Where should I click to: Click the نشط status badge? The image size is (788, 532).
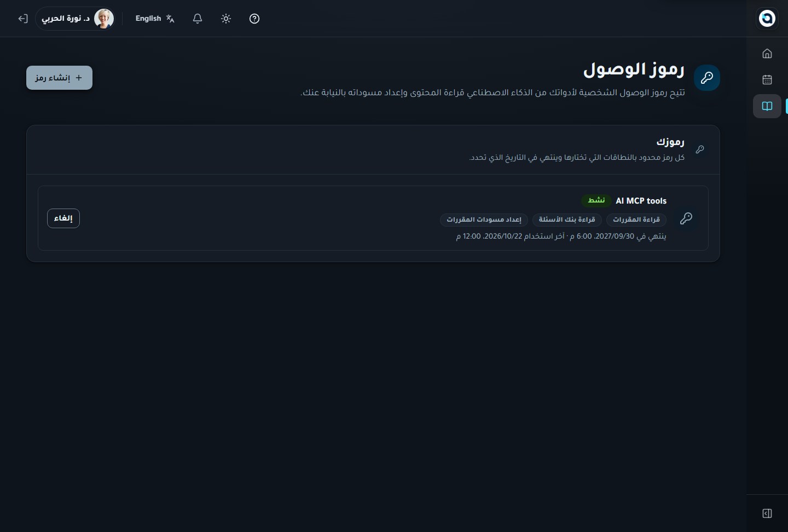(x=596, y=200)
